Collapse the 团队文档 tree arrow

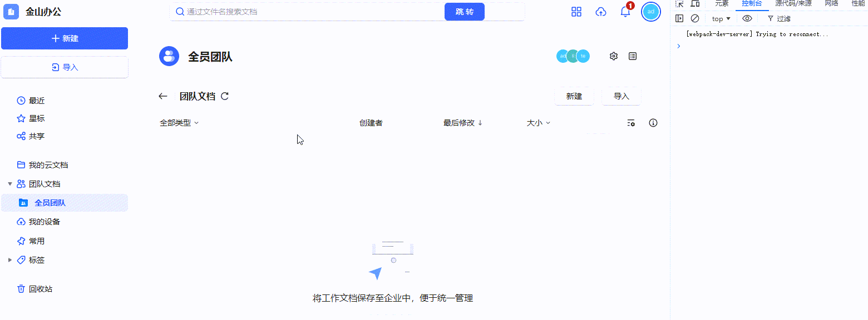[x=9, y=184]
